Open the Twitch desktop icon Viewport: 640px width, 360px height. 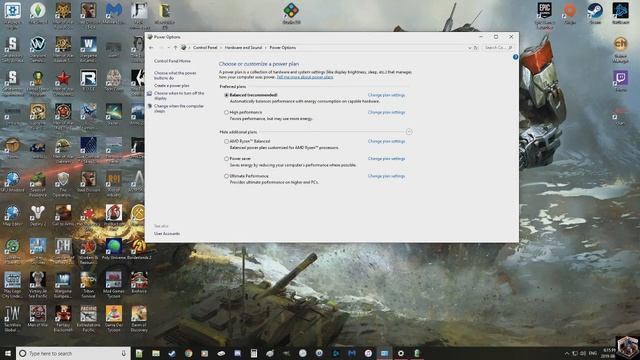(x=620, y=80)
